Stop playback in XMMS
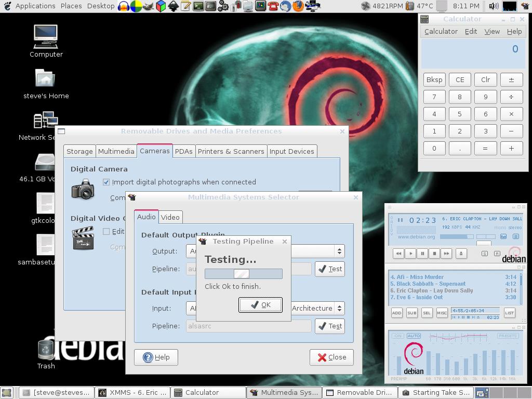 434,254
